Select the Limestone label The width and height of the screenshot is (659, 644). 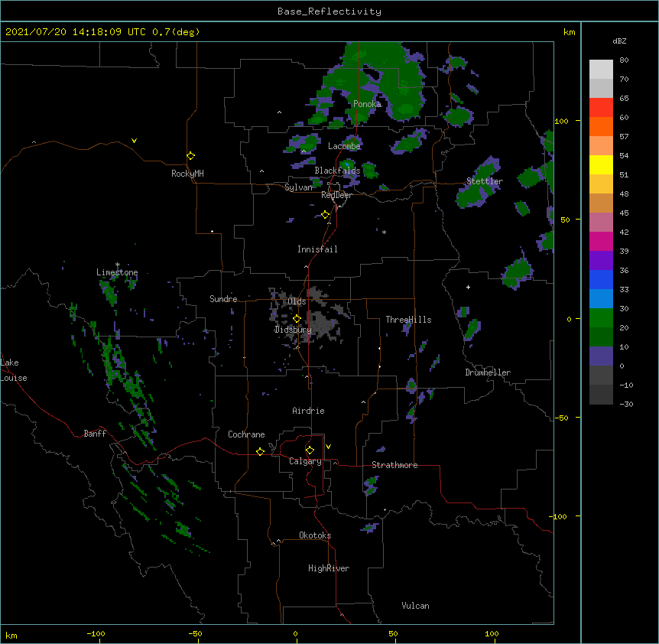(x=117, y=272)
